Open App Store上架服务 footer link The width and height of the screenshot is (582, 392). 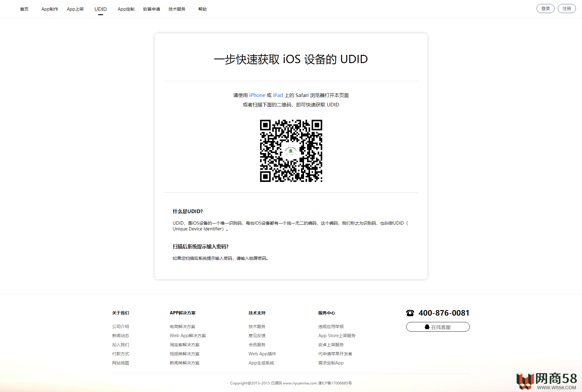(x=337, y=336)
